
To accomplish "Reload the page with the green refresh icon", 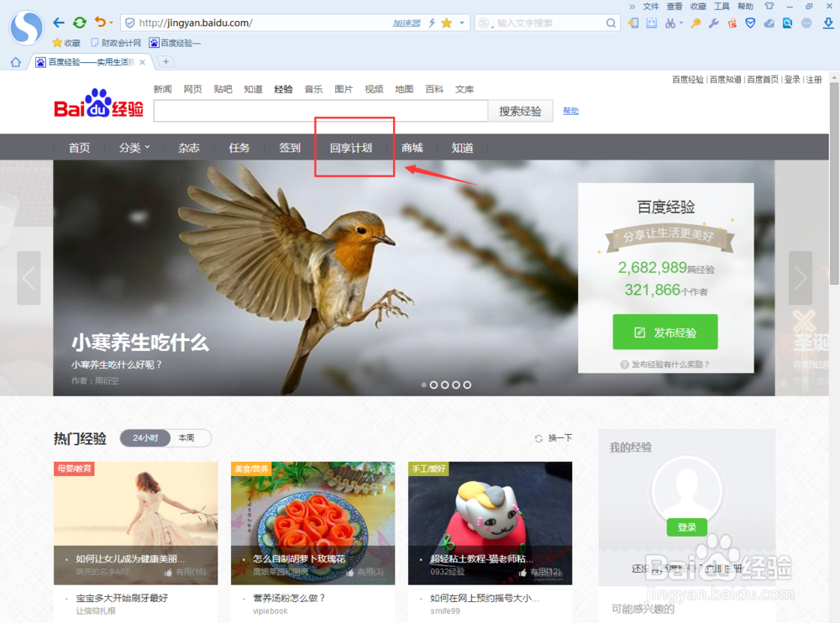I will (x=79, y=23).
